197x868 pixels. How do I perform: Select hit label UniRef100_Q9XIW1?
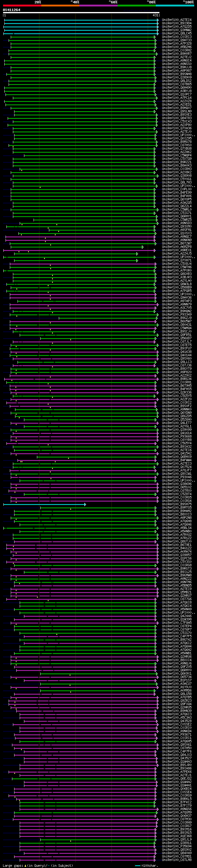(177, 474)
